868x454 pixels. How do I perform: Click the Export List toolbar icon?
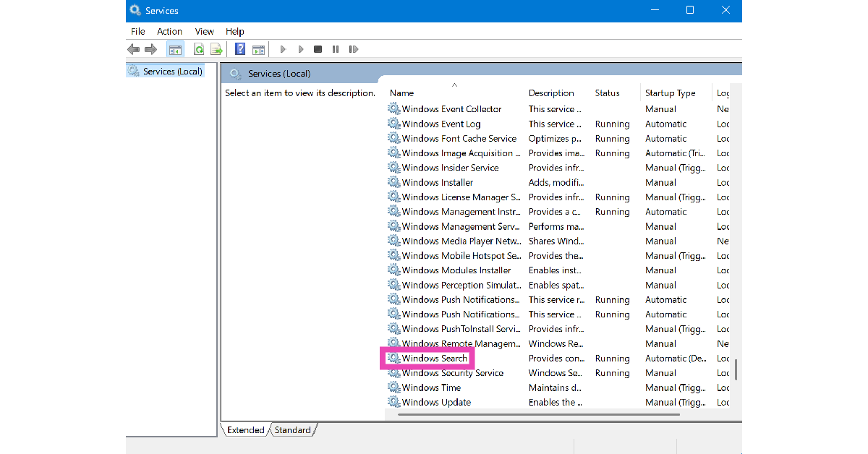[x=216, y=49]
